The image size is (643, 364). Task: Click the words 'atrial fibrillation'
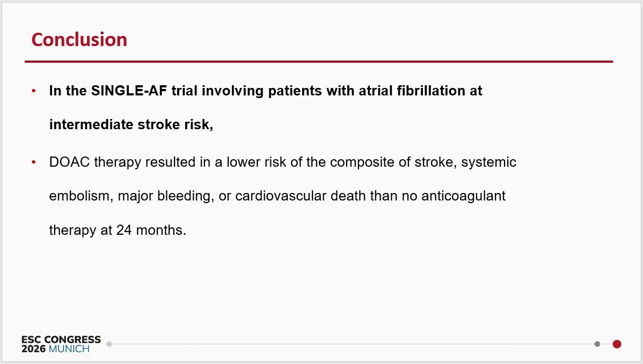(x=412, y=91)
